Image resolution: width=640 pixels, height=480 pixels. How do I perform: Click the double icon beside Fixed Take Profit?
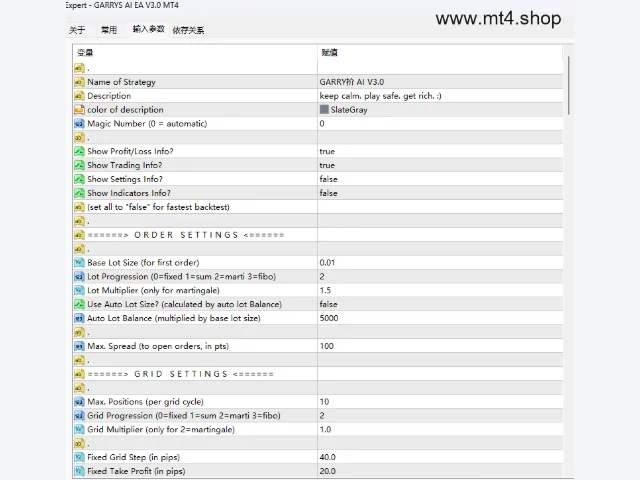click(x=79, y=471)
